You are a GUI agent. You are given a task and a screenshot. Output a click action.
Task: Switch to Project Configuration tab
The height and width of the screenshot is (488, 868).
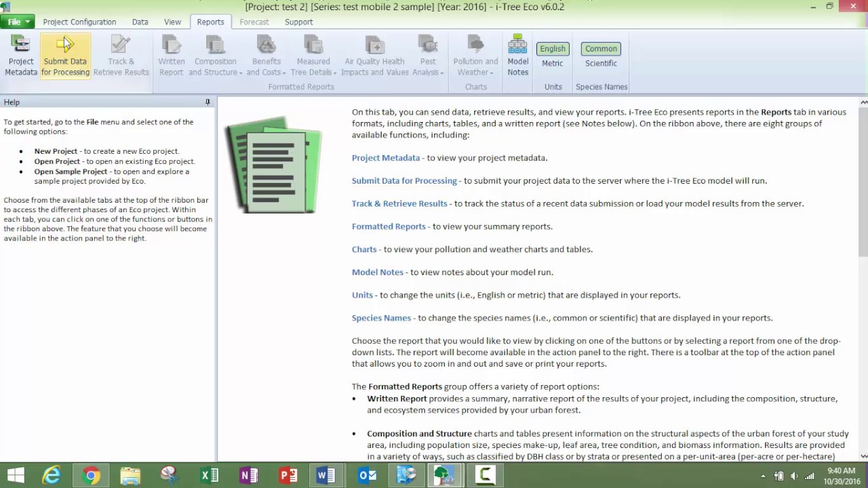pos(79,22)
